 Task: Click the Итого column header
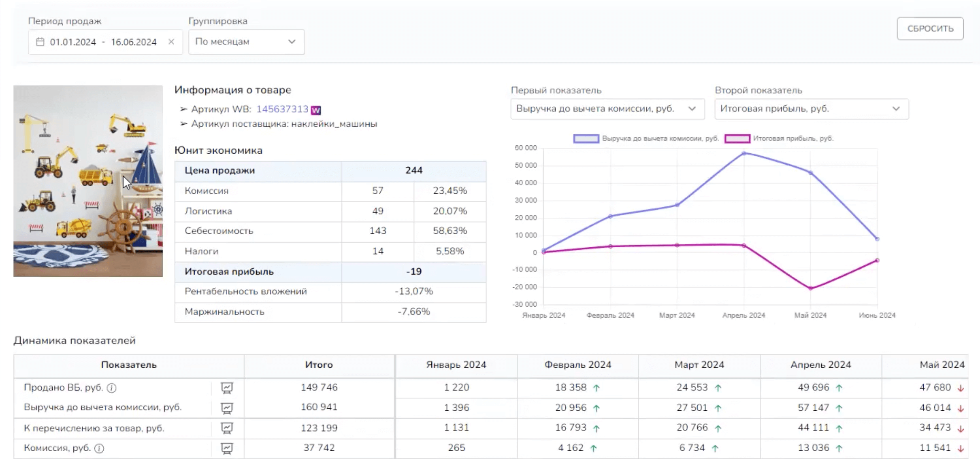319,365
